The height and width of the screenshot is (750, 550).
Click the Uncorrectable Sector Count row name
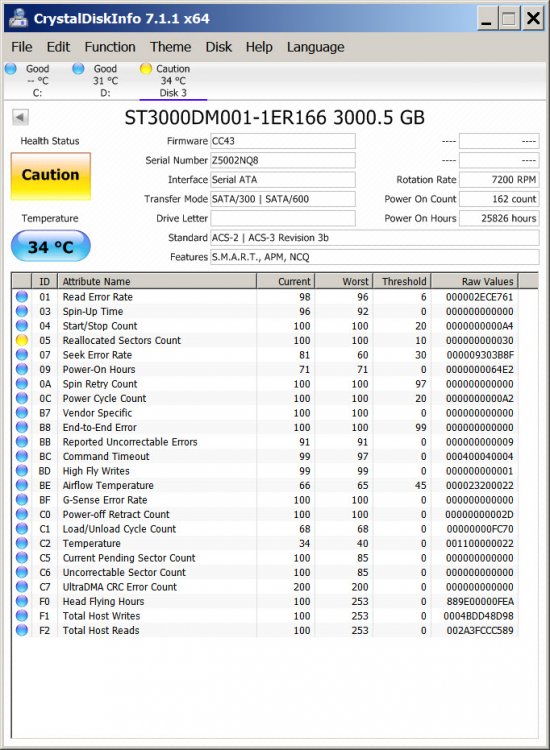click(x=124, y=573)
